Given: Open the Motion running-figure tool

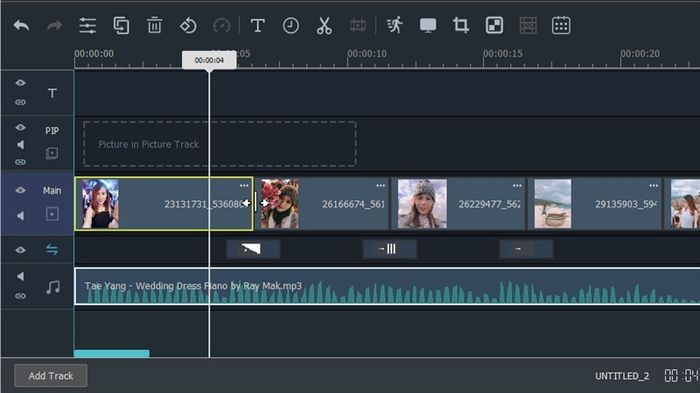Looking at the screenshot, I should coord(395,25).
